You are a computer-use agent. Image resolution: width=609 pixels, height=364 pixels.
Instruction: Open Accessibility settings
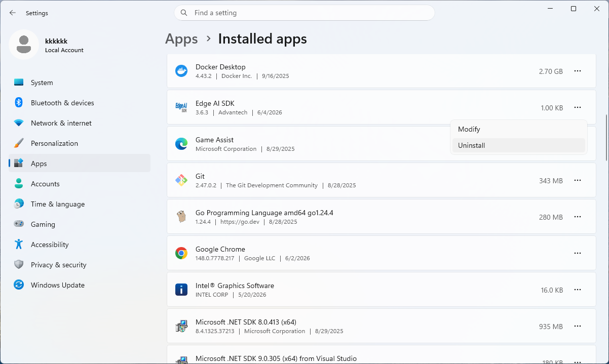(80, 245)
